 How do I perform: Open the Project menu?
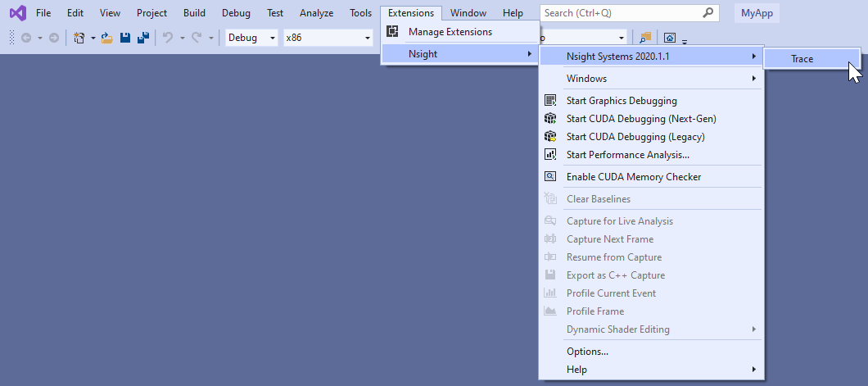pyautogui.click(x=151, y=13)
